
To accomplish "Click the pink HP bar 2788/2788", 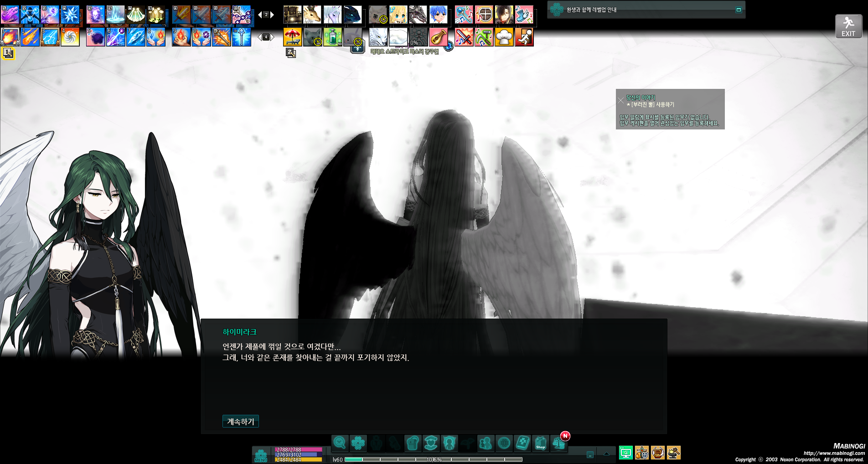I will (299, 449).
